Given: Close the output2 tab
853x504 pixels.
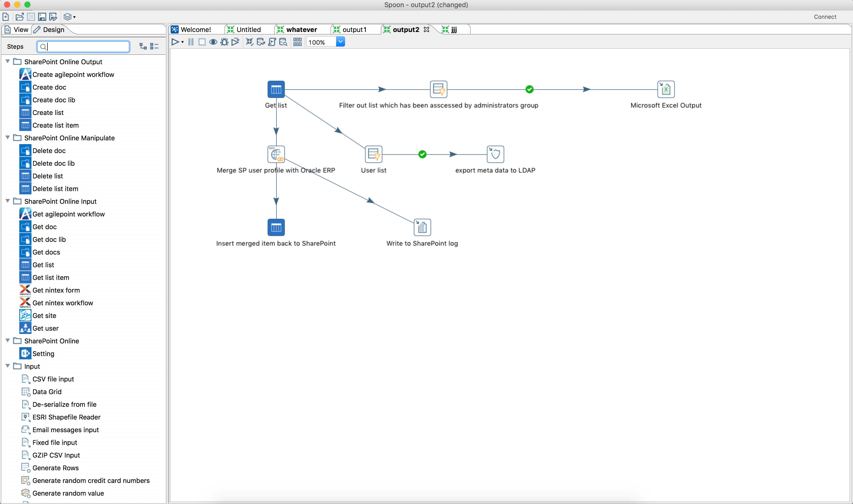Looking at the screenshot, I should coord(427,29).
